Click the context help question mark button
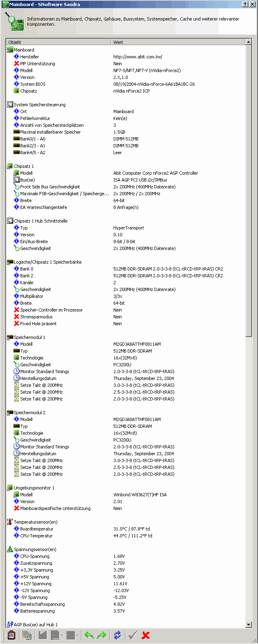Viewport: 258px width, 644px height. 246,4
